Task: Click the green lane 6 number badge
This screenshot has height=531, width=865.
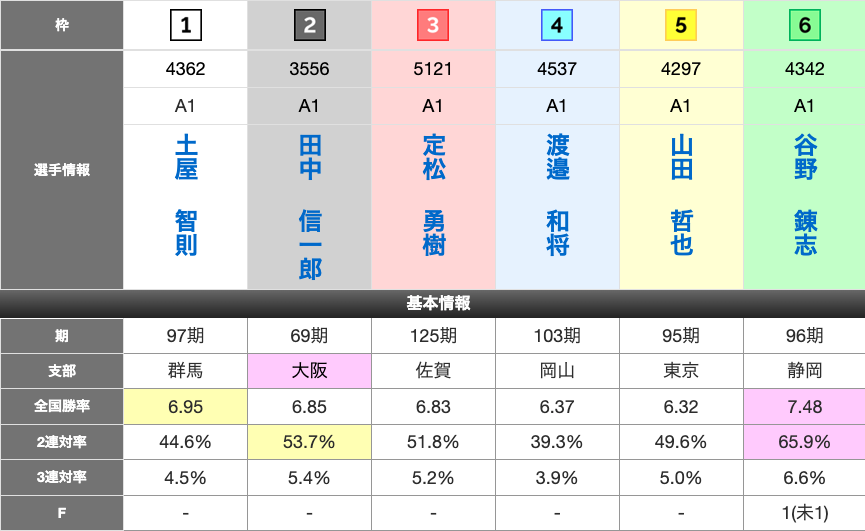Action: click(804, 26)
